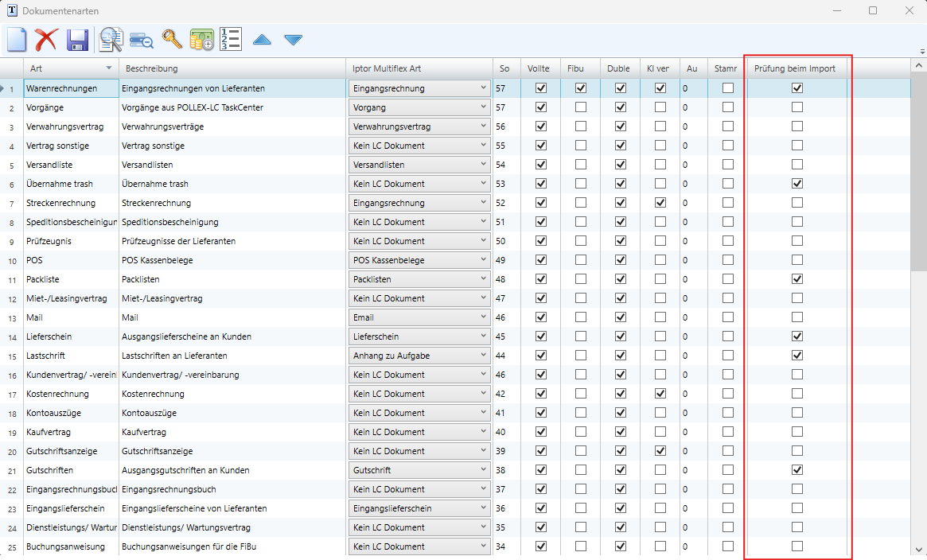The image size is (927, 560).
Task: Click the vertical scrollbar thumb
Action: coord(919,173)
